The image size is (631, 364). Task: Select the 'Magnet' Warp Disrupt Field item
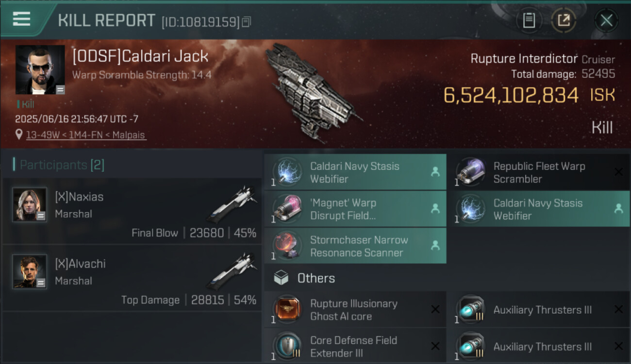click(355, 209)
